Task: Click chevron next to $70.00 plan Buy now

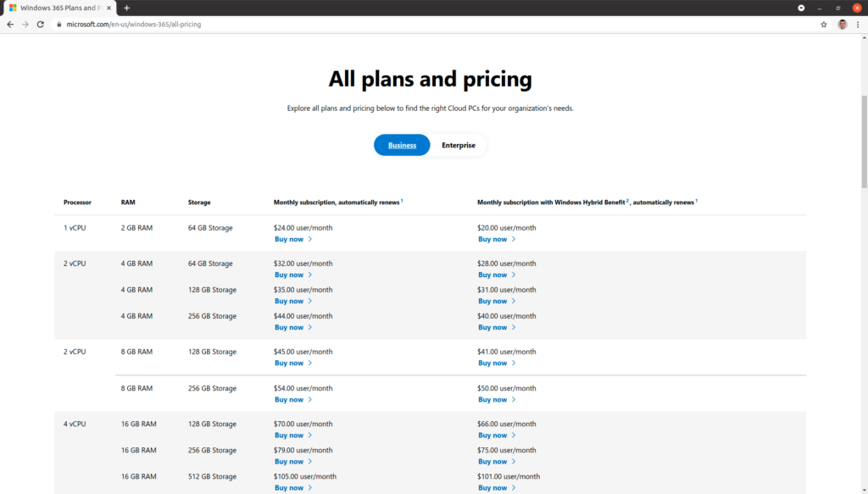Action: pos(310,435)
